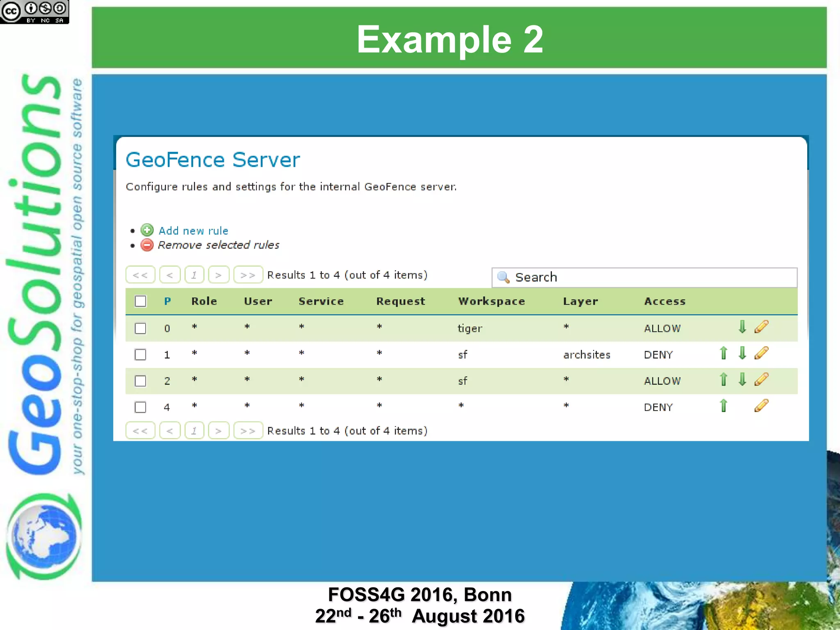
Task: Go to first page using top << button
Action: pos(140,275)
